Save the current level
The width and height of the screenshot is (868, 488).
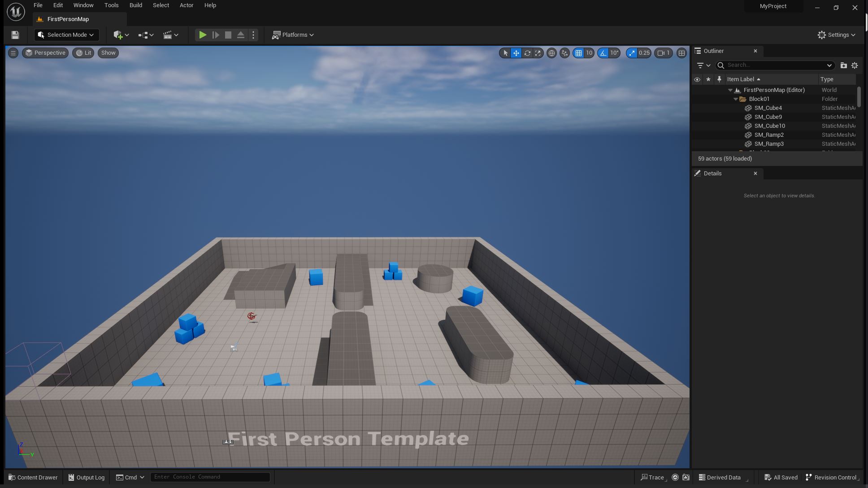click(x=14, y=35)
